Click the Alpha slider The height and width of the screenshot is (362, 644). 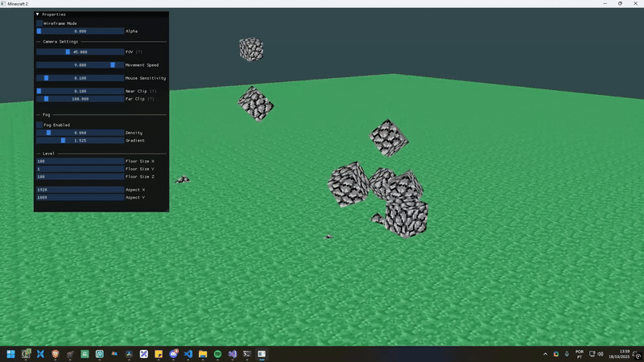tap(80, 31)
